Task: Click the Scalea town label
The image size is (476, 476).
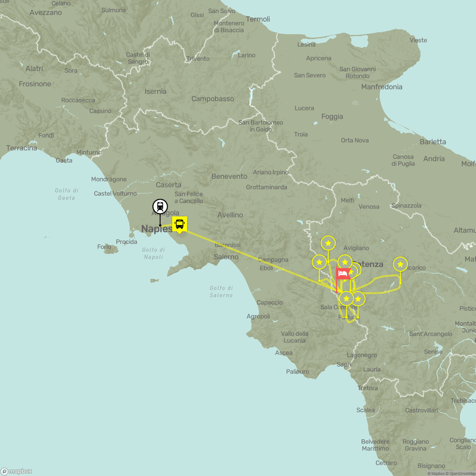Action: click(x=366, y=410)
